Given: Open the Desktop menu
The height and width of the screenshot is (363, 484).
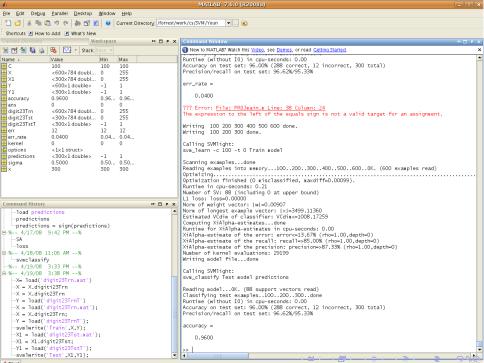Looking at the screenshot, I should [x=83, y=13].
